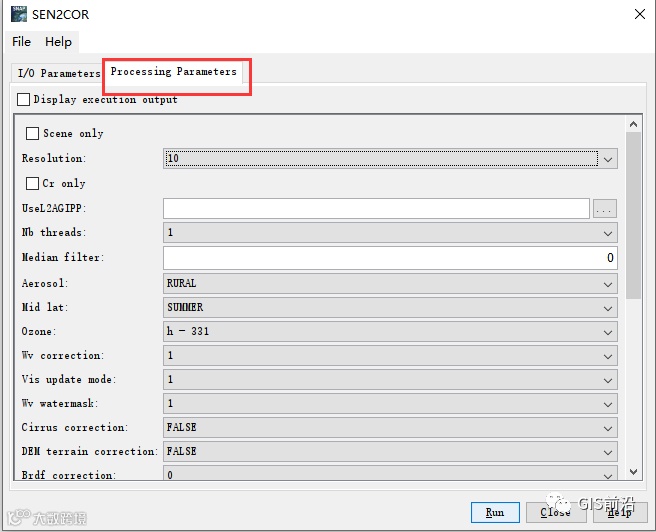The height and width of the screenshot is (532, 656).
Task: Click the Run button
Action: tap(495, 512)
